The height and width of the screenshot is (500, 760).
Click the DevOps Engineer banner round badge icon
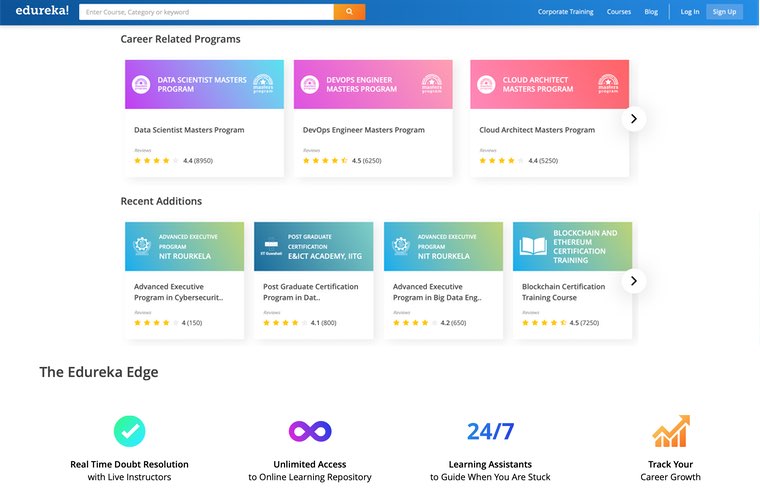pyautogui.click(x=310, y=84)
